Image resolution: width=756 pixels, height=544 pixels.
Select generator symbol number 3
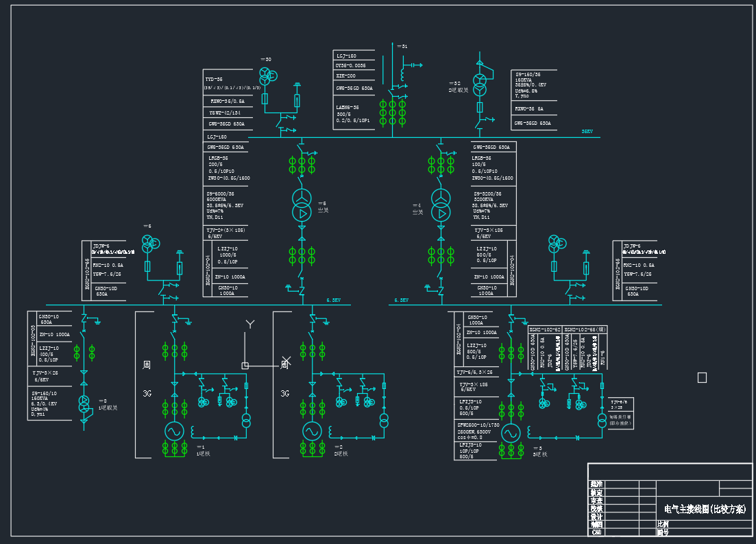[510, 434]
